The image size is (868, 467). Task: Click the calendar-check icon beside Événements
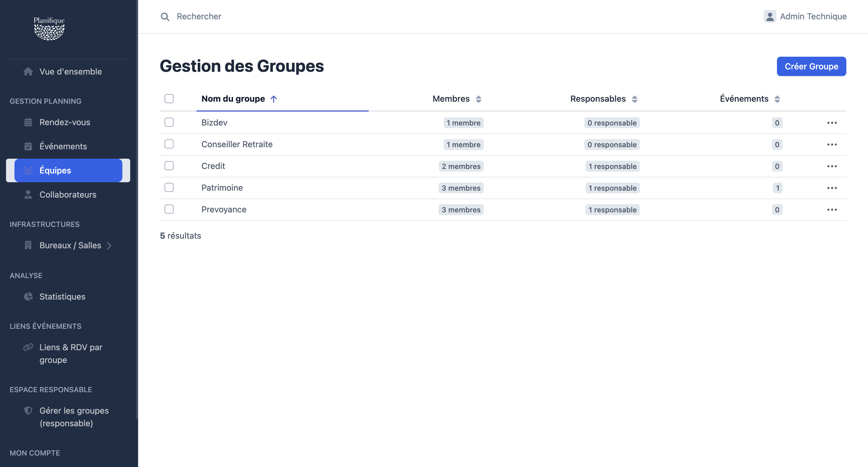pos(28,146)
